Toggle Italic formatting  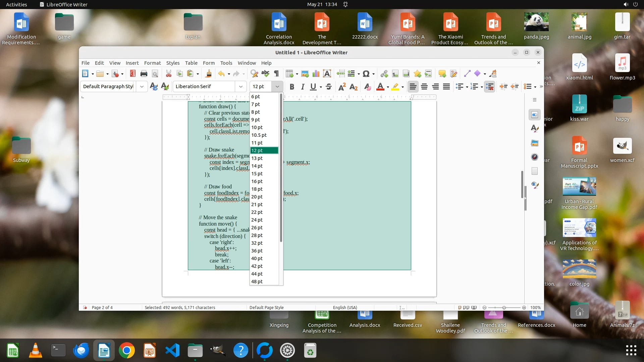(x=303, y=87)
